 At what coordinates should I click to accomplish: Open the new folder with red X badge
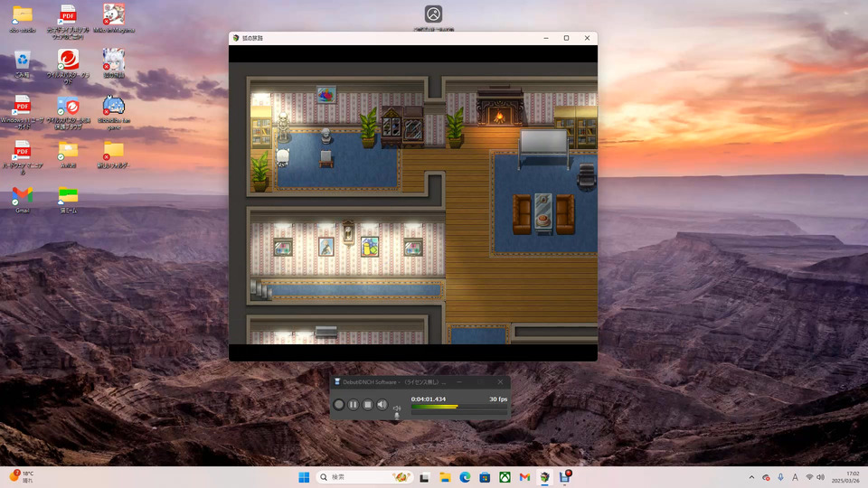click(114, 155)
